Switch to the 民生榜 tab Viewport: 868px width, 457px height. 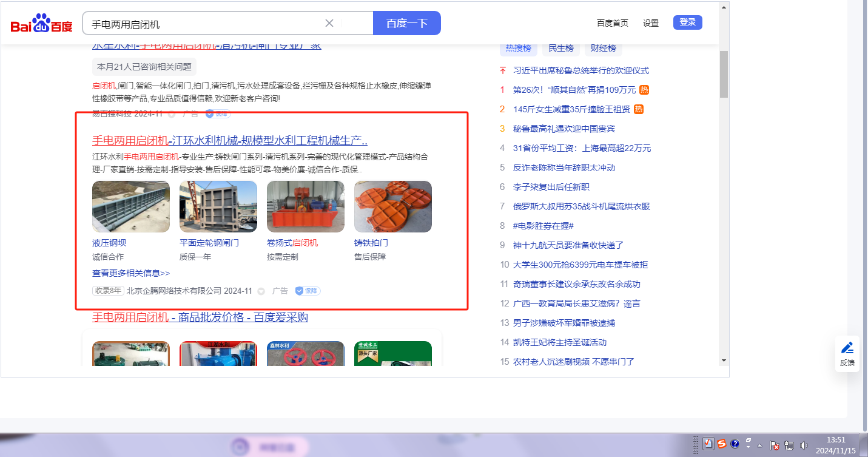pos(561,48)
